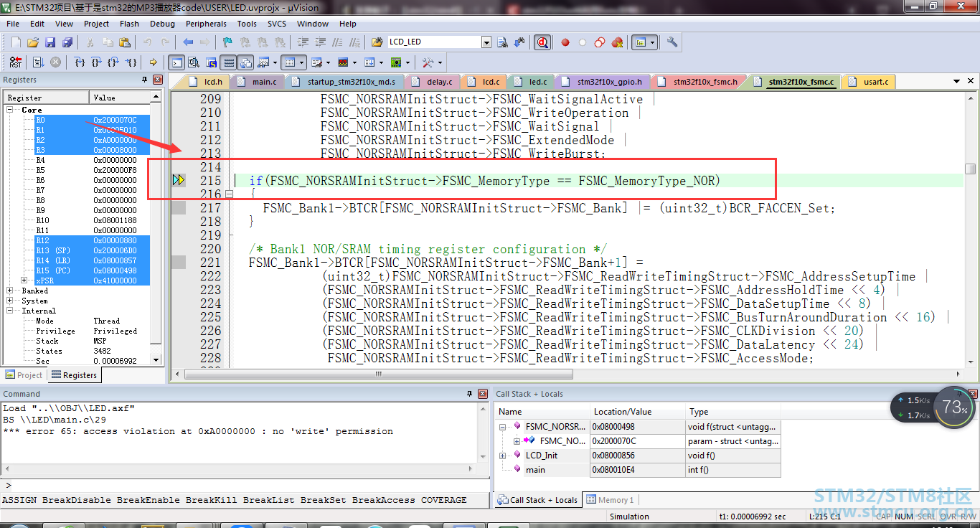This screenshot has height=528, width=980.
Task: Reset the CPU with the RST icon
Action: pos(16,62)
